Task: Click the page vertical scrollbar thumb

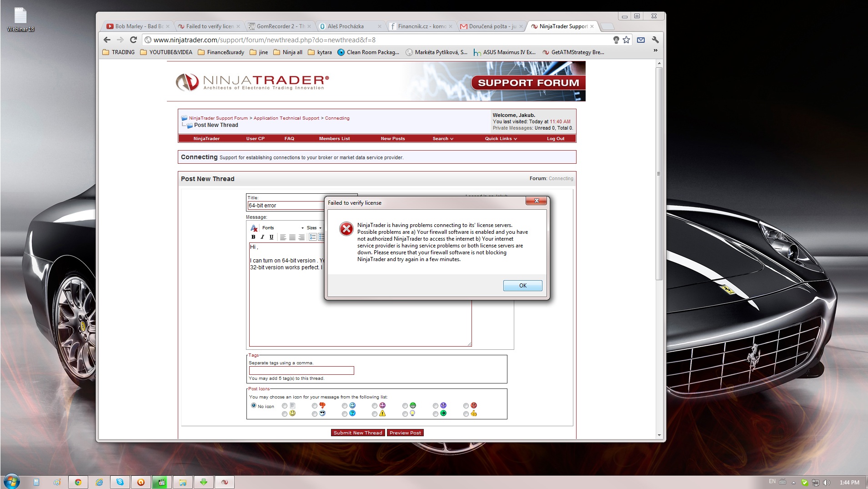Action: [x=659, y=174]
